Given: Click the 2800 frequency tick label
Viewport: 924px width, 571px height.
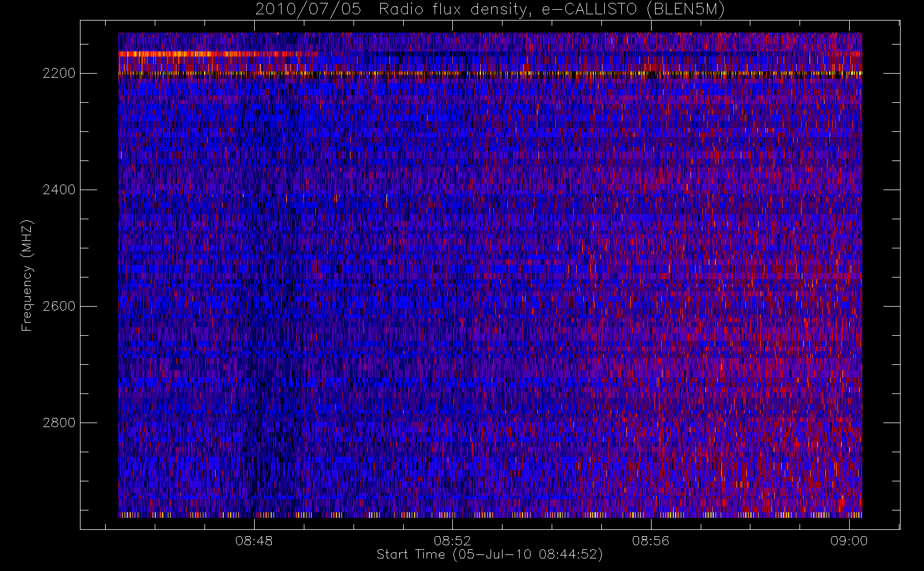Looking at the screenshot, I should pyautogui.click(x=59, y=423).
